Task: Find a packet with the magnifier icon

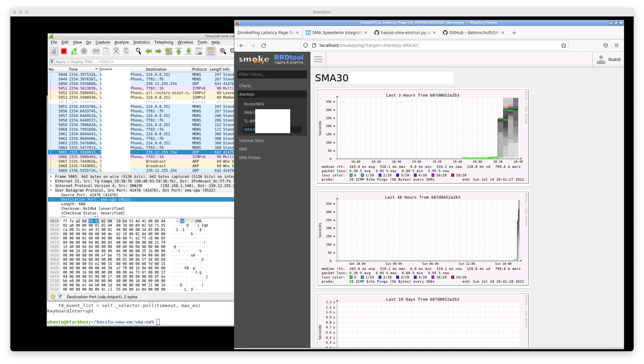Action: (x=138, y=51)
